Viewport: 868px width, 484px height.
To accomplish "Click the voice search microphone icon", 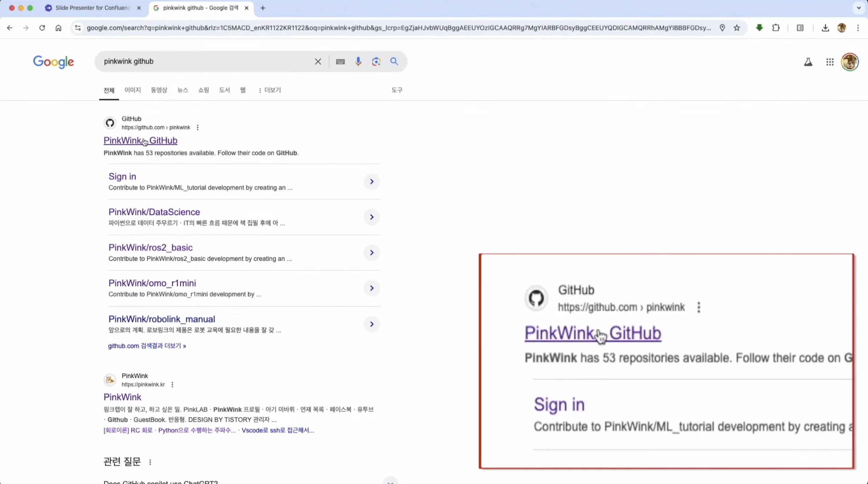I will point(358,61).
